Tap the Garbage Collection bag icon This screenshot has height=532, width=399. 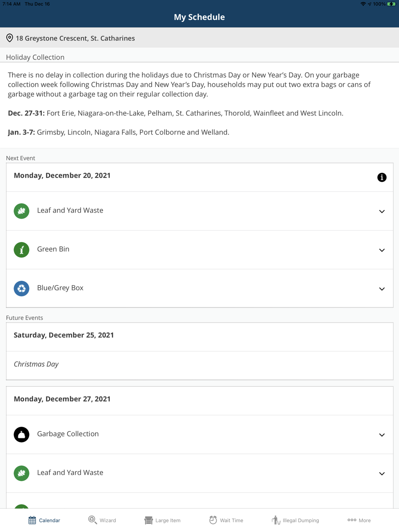22,434
